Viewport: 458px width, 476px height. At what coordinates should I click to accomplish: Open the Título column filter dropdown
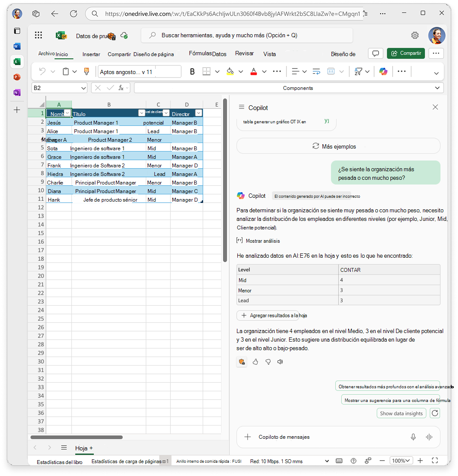point(142,113)
